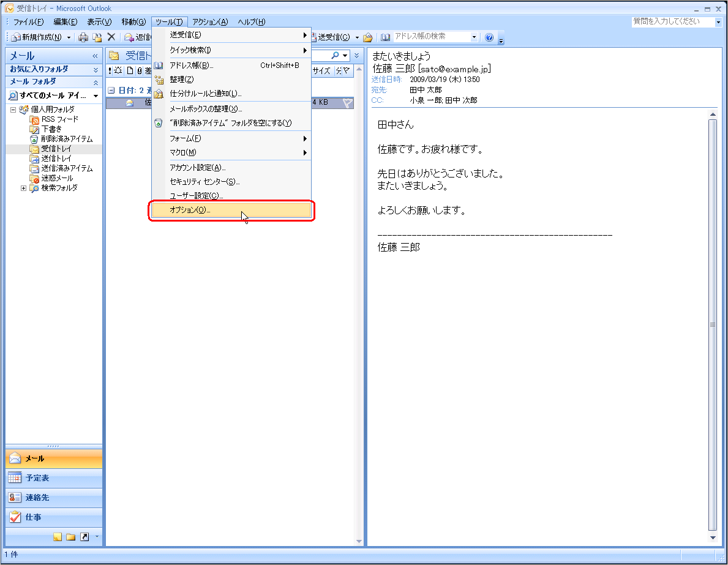728x565 pixels.
Task: Expand the query builder chevron in inbox
Action: [356, 55]
